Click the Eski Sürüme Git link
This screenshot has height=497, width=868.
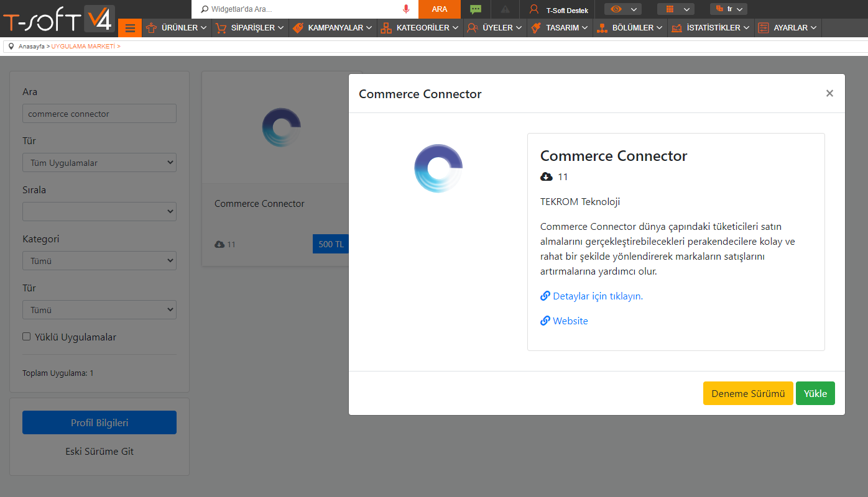click(x=99, y=452)
